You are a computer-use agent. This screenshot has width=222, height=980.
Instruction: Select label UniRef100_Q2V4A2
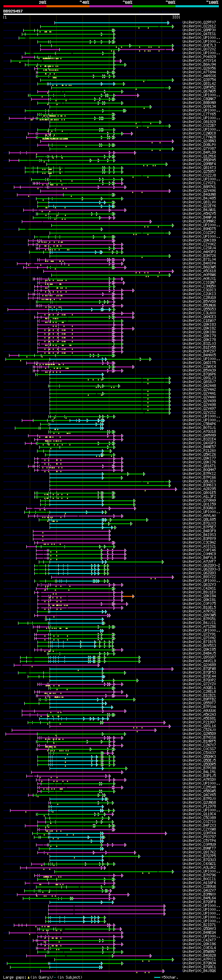pyautogui.click(x=199, y=390)
